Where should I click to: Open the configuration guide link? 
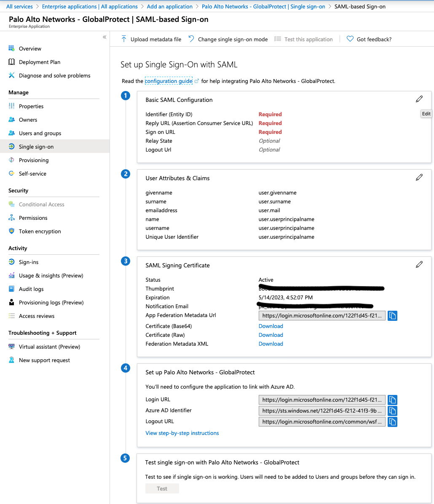(x=169, y=81)
